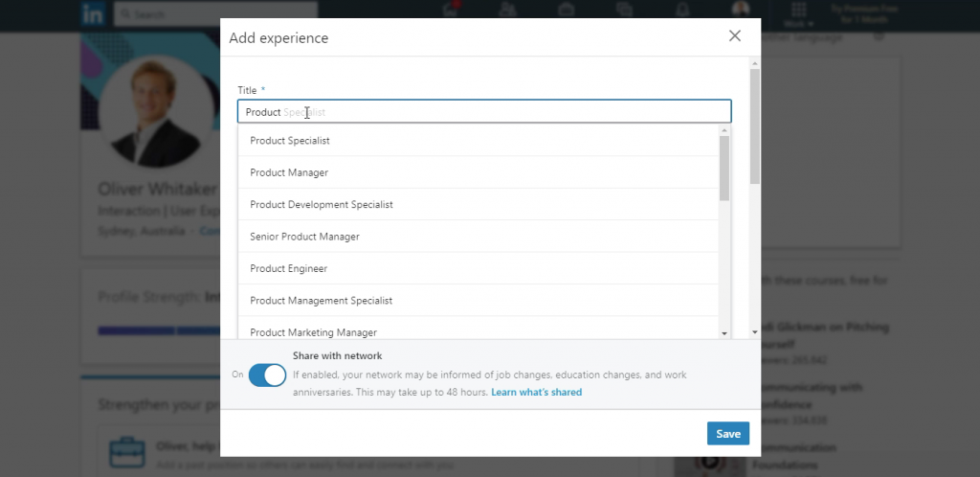The width and height of the screenshot is (980, 477).
Task: Choose Senior Product Manager from suggestions
Action: [x=479, y=237]
